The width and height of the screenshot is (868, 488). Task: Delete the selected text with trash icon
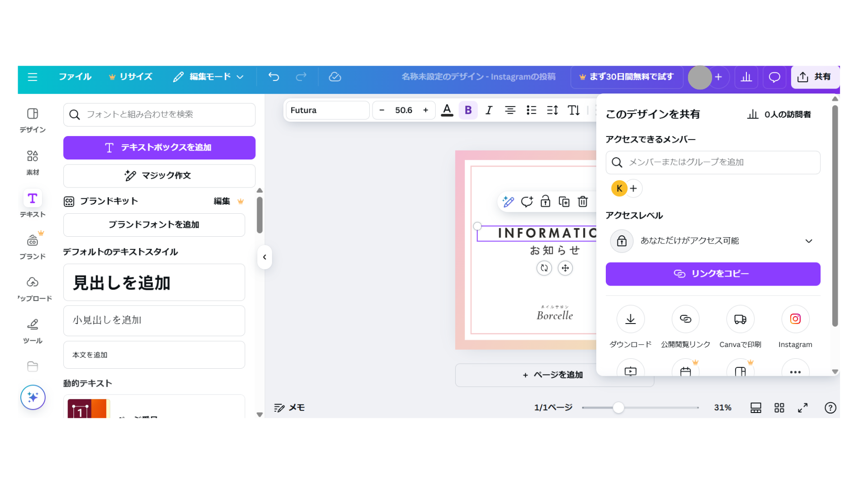(583, 202)
